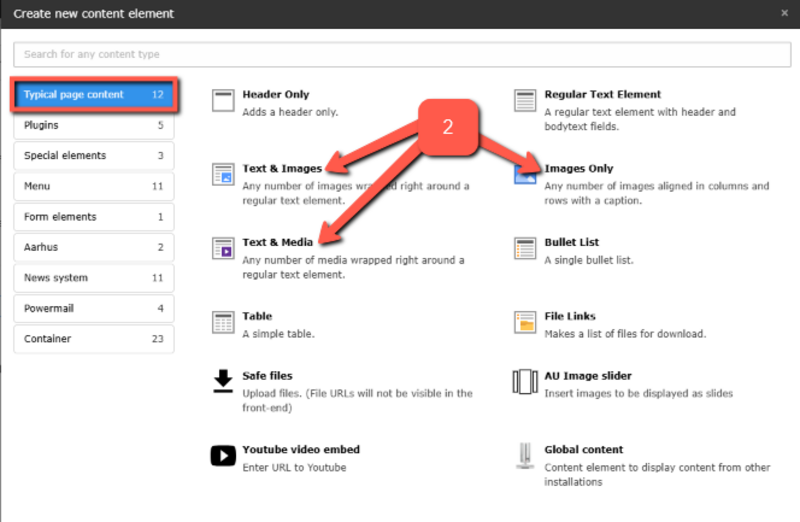Open the Container category tab

point(94,339)
